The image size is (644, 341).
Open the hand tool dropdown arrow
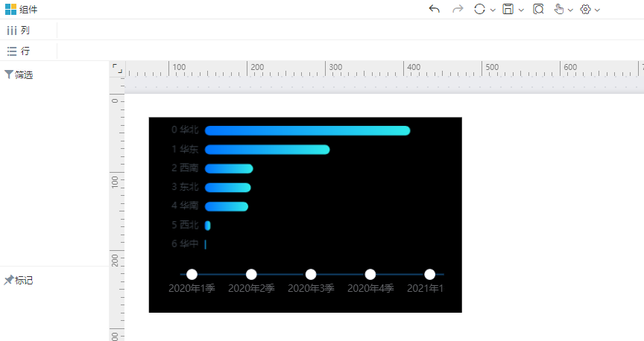coord(570,10)
